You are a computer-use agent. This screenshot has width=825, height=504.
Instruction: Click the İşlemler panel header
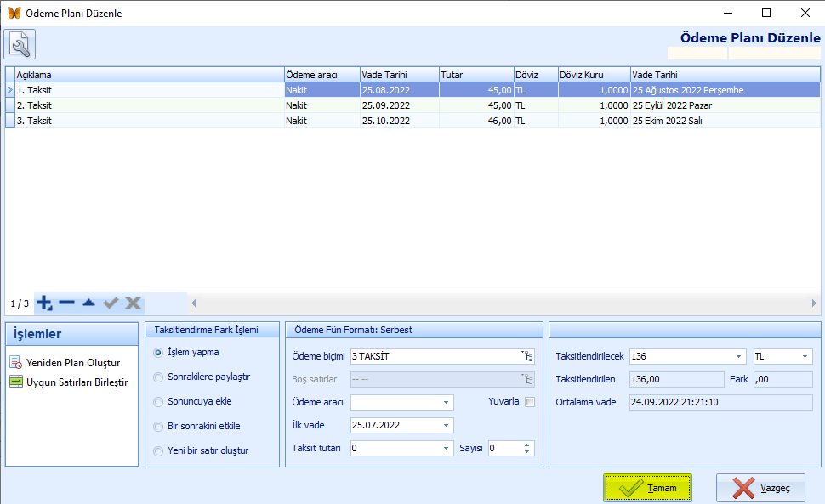[72, 334]
